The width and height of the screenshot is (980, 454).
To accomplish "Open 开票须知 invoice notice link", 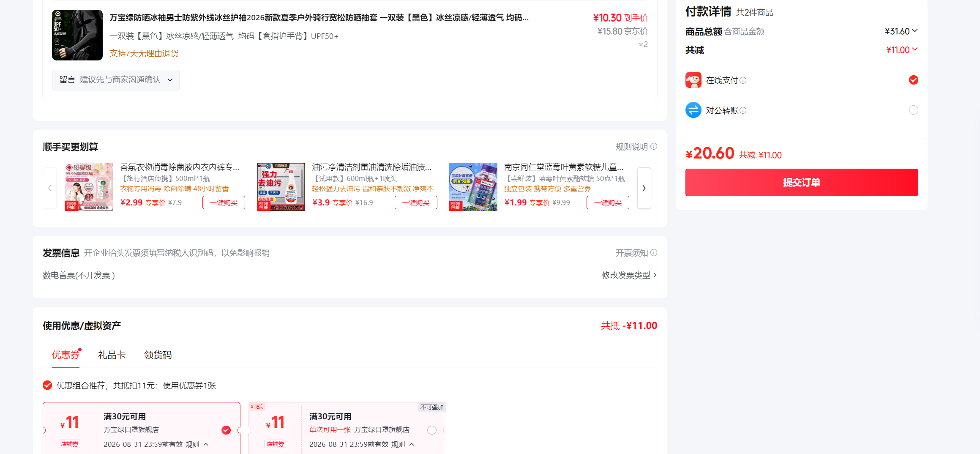I will coord(632,253).
